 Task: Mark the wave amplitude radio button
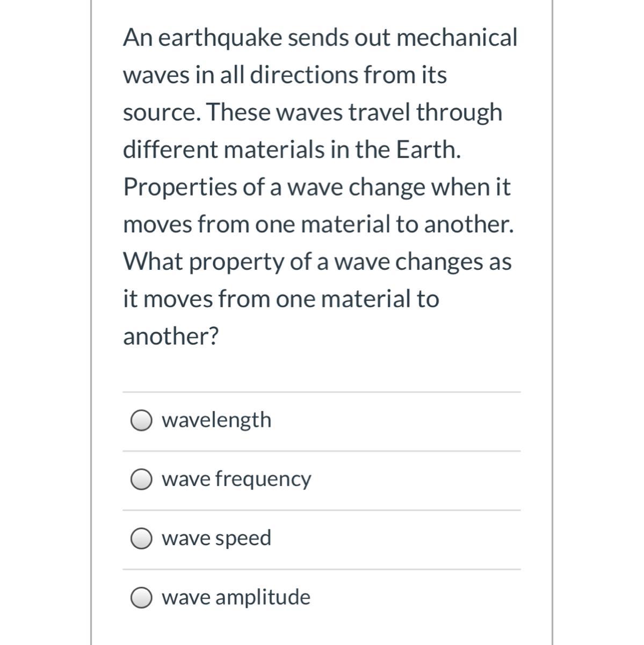click(x=141, y=598)
